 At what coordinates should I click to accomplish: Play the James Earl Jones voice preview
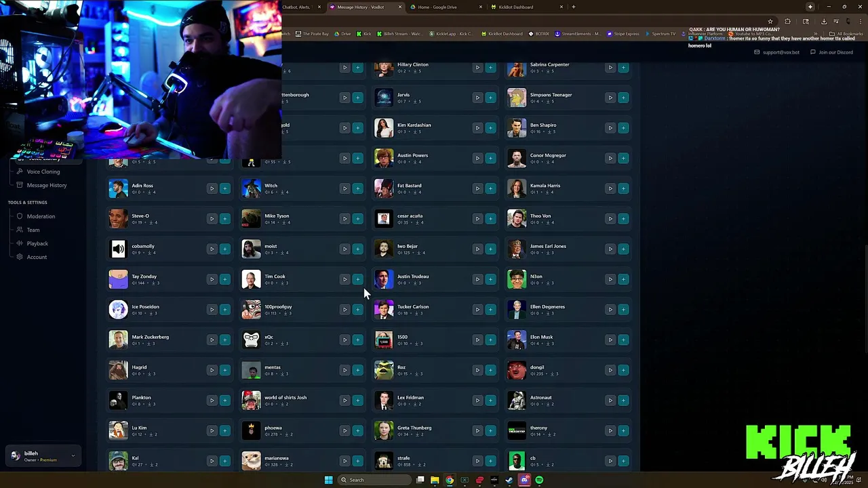point(610,249)
